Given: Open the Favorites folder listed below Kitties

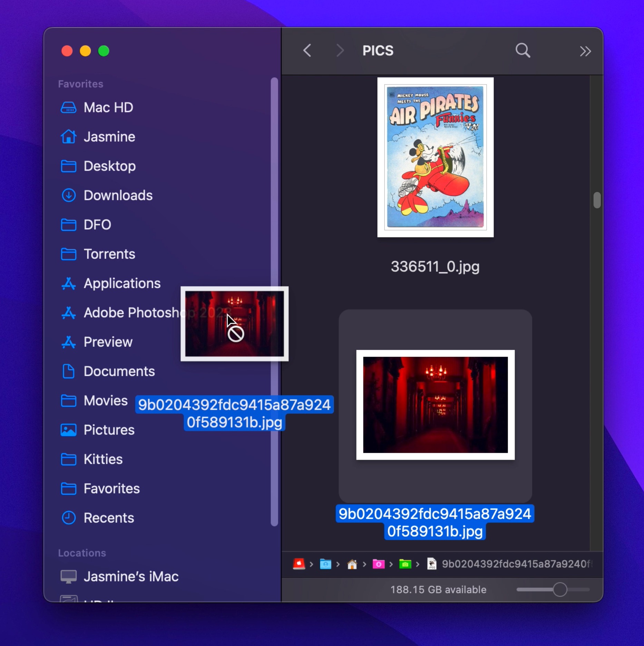Looking at the screenshot, I should [100, 489].
